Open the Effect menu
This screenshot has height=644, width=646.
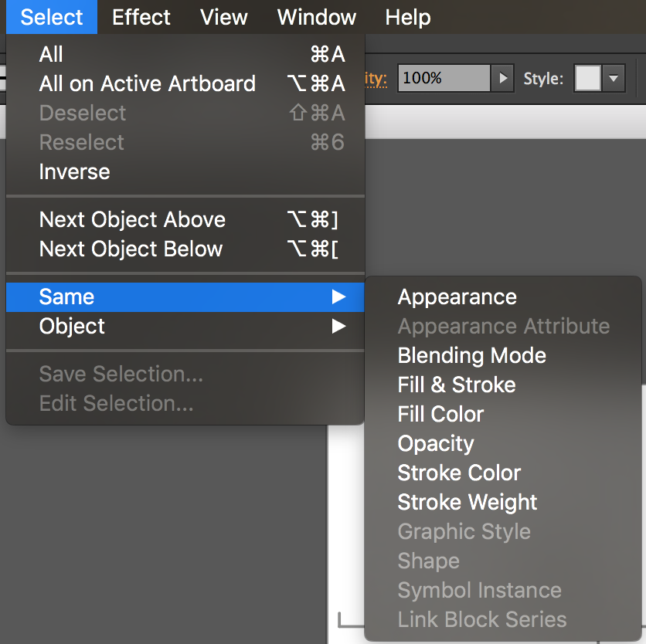tap(141, 17)
